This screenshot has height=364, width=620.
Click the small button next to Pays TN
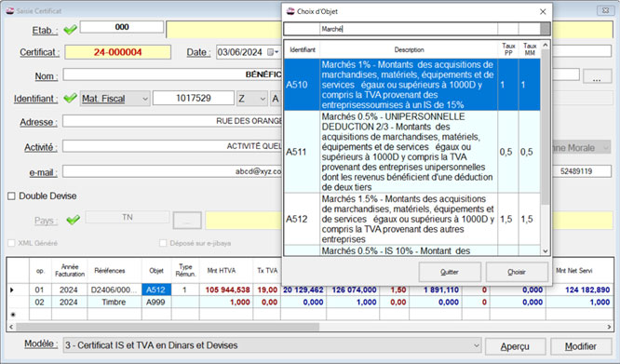[187, 221]
